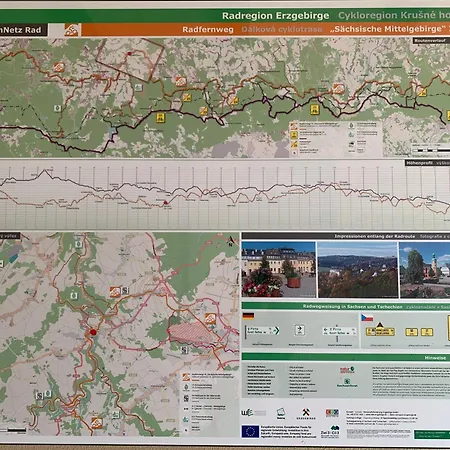Open the church tower photo

425,270
